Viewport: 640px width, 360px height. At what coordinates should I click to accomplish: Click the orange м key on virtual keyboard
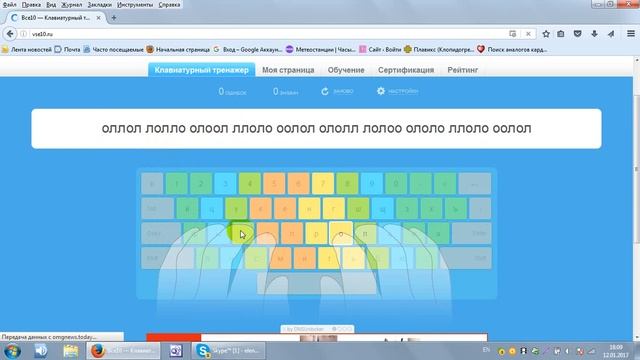tap(280, 258)
